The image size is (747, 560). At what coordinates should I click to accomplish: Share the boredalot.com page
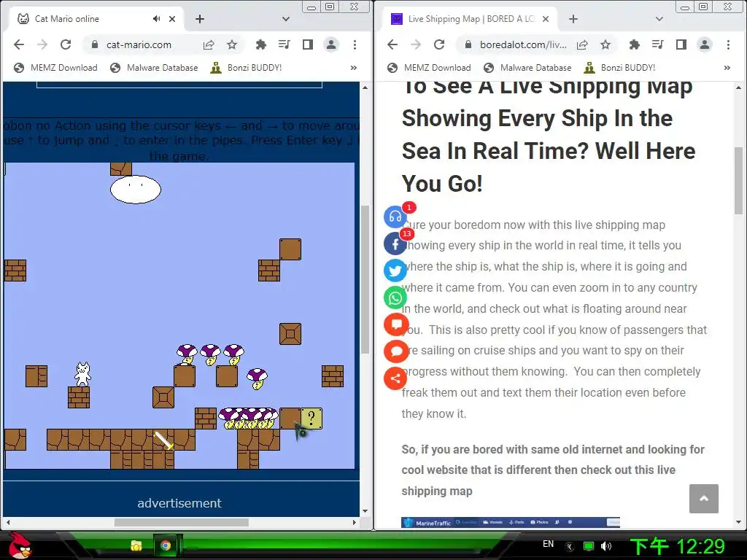click(582, 44)
